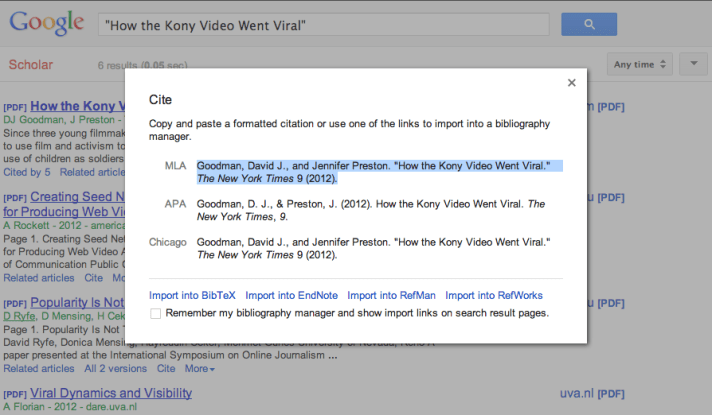
Task: Open the Scholar tab label
Action: [30, 65]
